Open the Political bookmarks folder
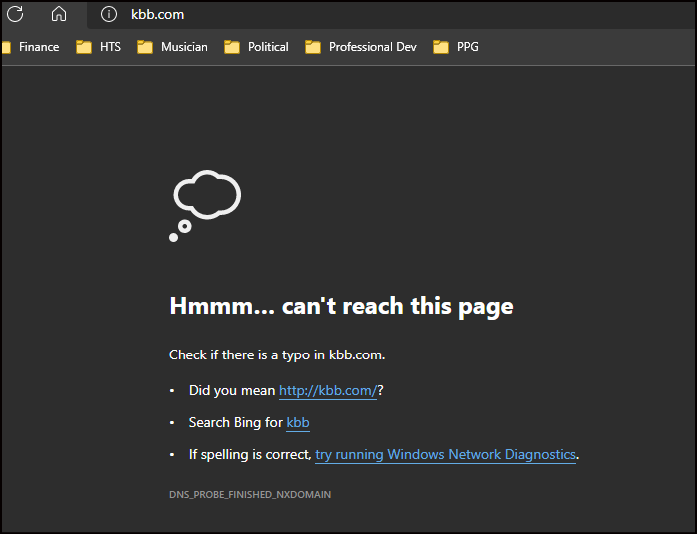Viewport: 697px width, 534px height. [x=256, y=47]
